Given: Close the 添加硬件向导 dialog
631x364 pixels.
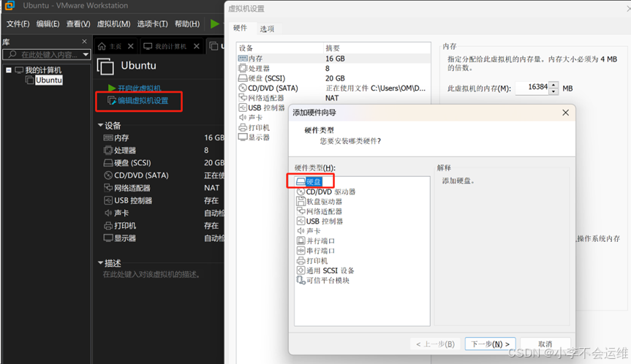Looking at the screenshot, I should (565, 113).
